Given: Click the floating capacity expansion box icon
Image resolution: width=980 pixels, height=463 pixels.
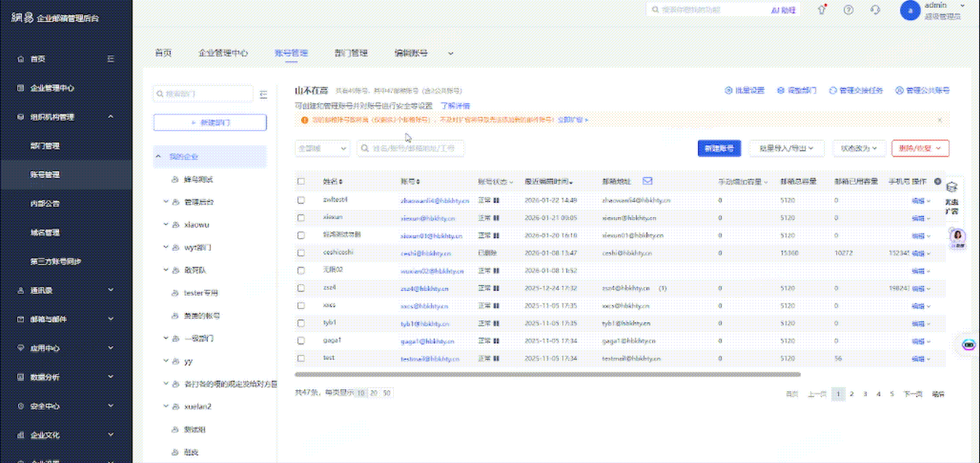Looking at the screenshot, I should click(952, 188).
